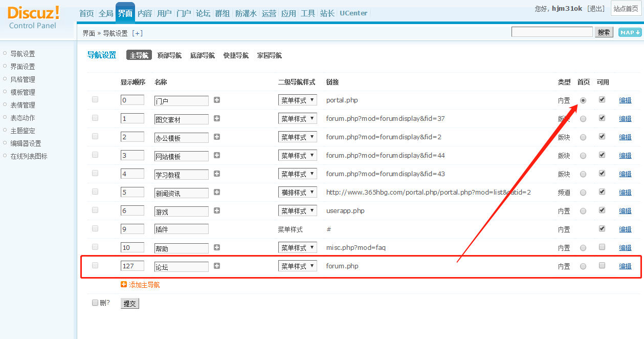Switch to 家园导航 tab

[x=270, y=55]
